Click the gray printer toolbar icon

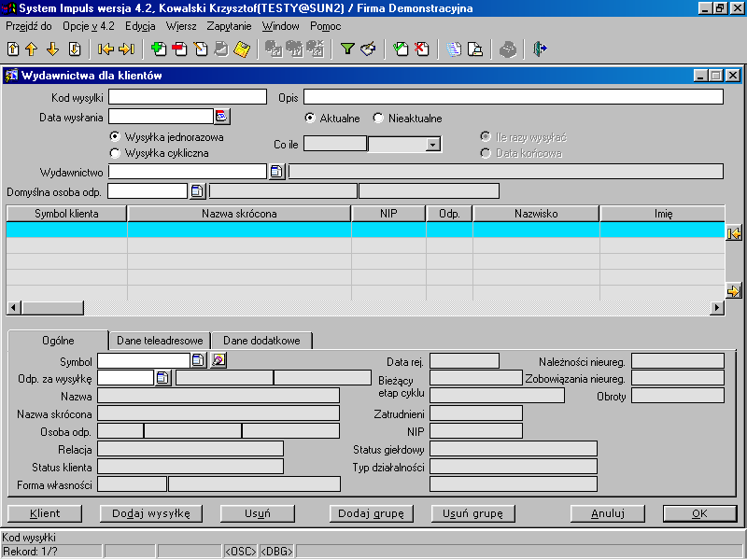pyautogui.click(x=507, y=49)
